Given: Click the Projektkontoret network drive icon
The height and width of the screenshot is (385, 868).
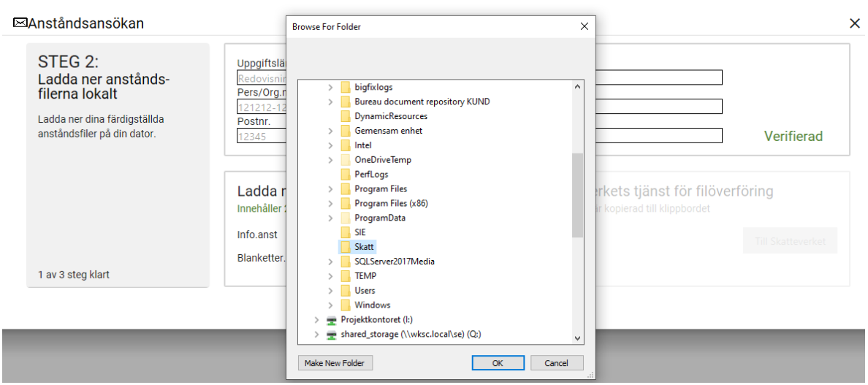Looking at the screenshot, I should (332, 320).
